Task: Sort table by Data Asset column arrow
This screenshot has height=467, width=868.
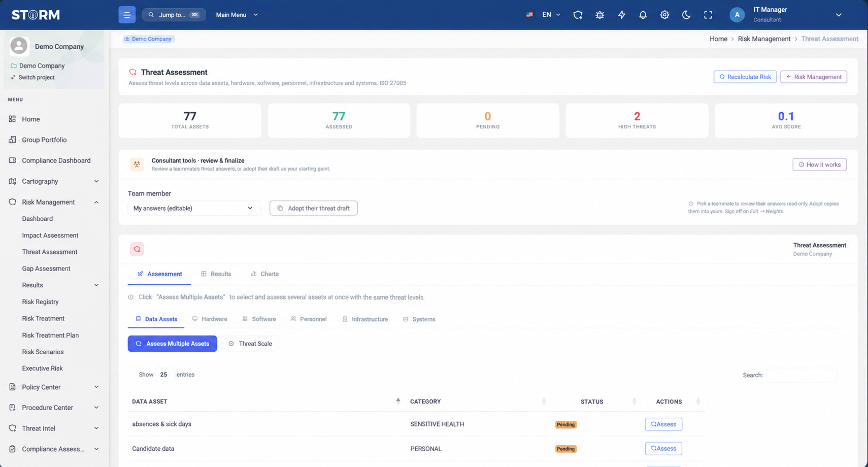Action: coord(398,401)
